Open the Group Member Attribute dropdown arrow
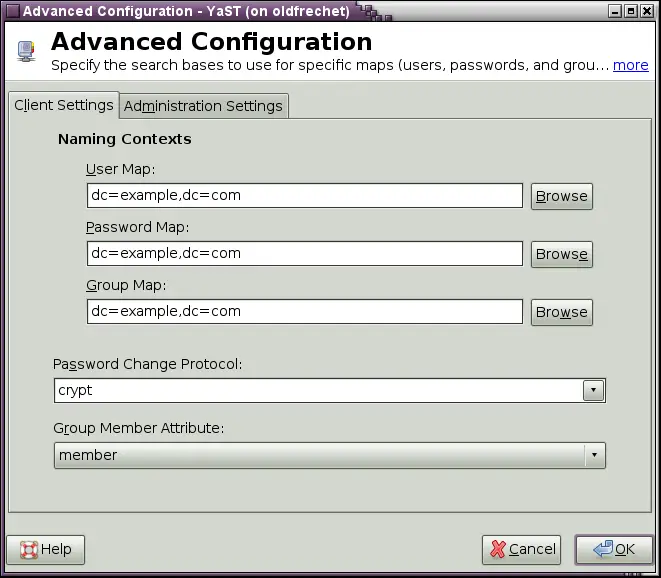The image size is (661, 578). point(594,455)
